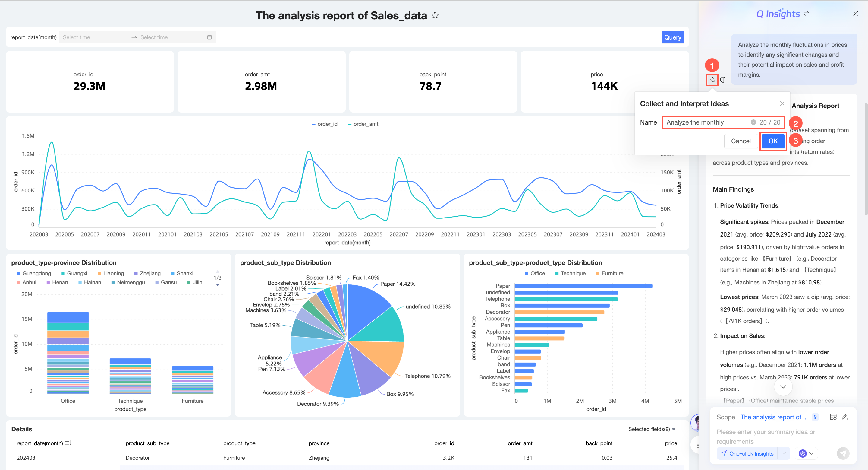This screenshot has height=470, width=868.
Task: Click the swap arrows beside Q Insights
Action: coord(806,14)
